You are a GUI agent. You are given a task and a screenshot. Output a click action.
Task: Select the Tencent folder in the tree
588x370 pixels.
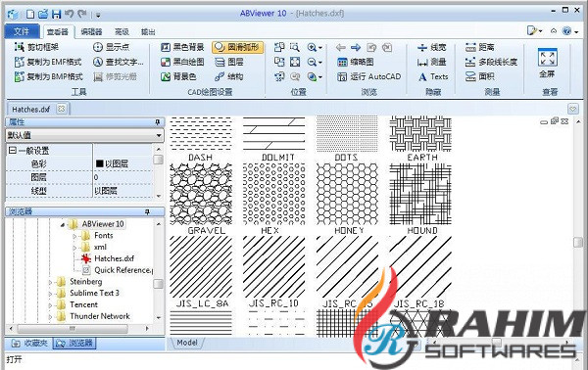(77, 304)
